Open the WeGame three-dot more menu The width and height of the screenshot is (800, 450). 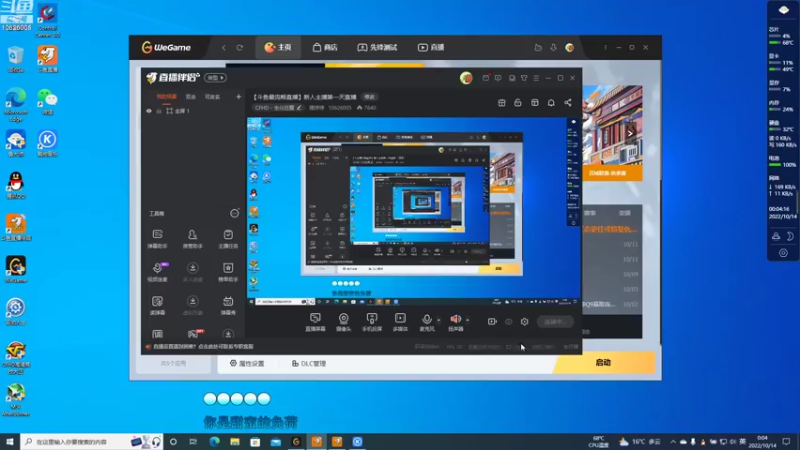606,47
